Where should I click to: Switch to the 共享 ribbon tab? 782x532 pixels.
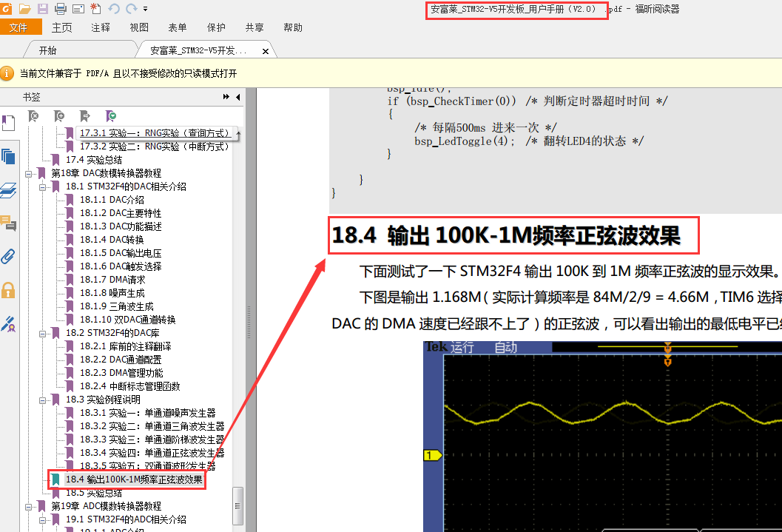tap(255, 27)
